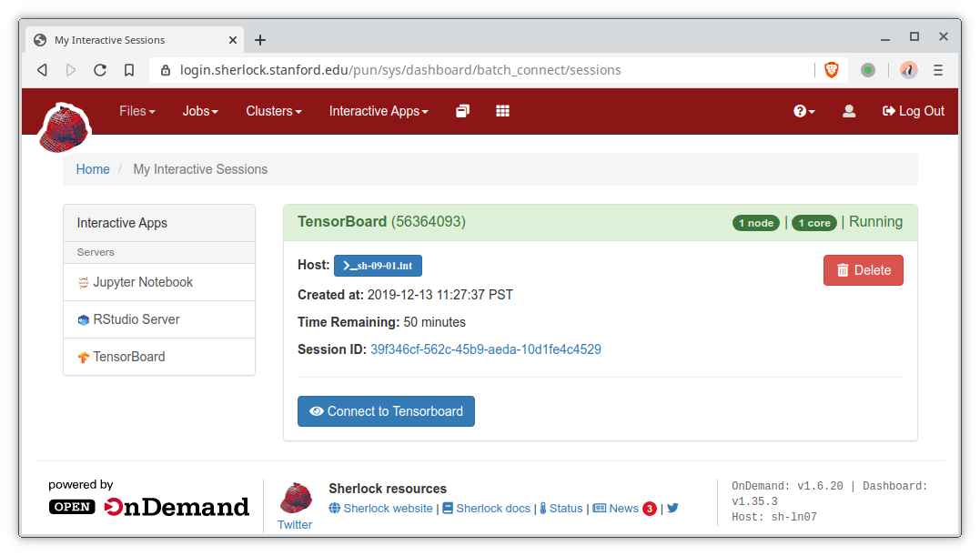Reload the page
Viewport: 980px width, 556px height.
pos(100,70)
